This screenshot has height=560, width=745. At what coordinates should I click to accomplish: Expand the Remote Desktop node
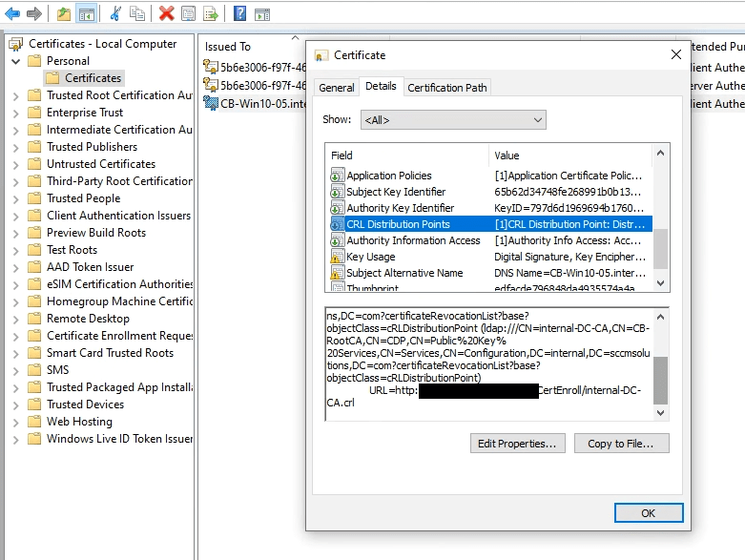(x=15, y=320)
